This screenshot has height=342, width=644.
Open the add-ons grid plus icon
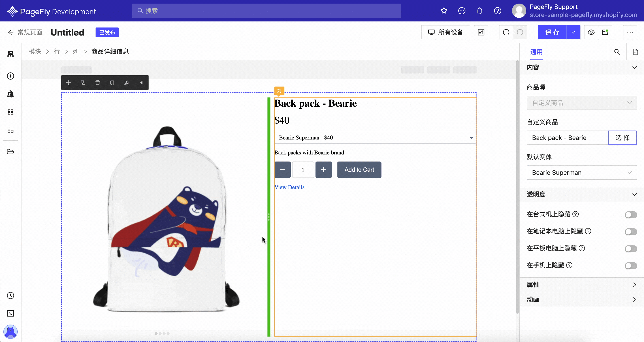(11, 130)
